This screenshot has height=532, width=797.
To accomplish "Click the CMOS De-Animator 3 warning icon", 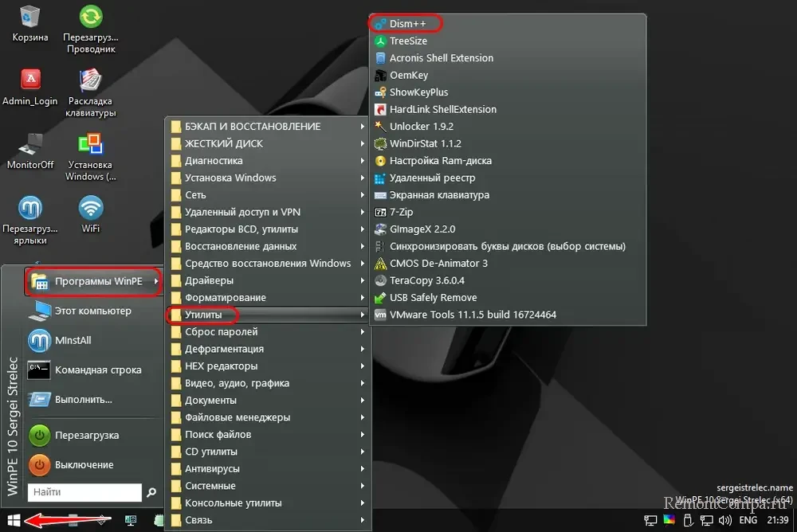I will 380,263.
